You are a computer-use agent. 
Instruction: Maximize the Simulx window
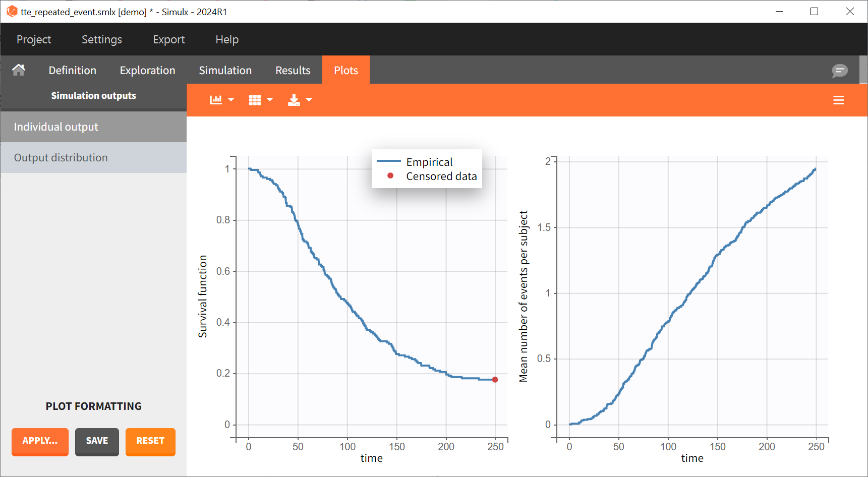coord(814,12)
